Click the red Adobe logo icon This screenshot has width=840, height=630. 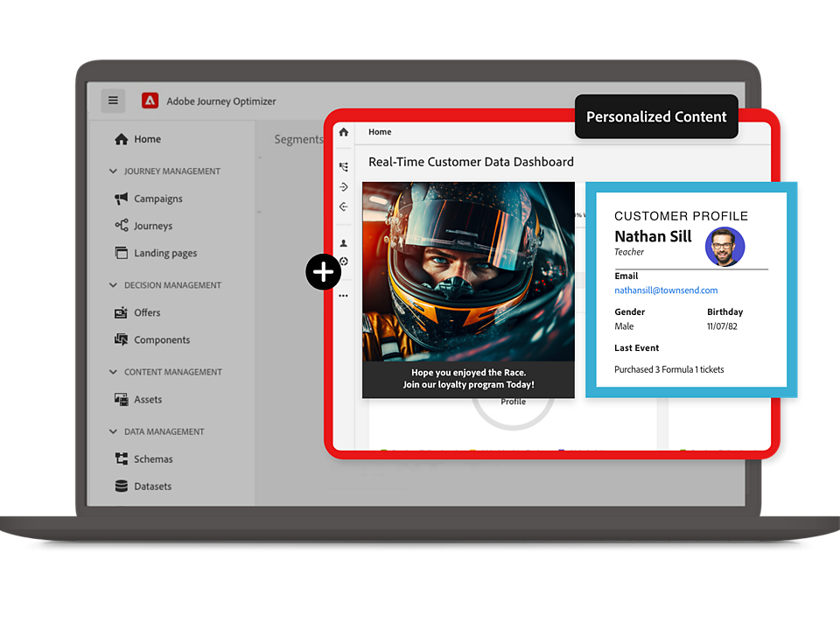pyautogui.click(x=150, y=101)
